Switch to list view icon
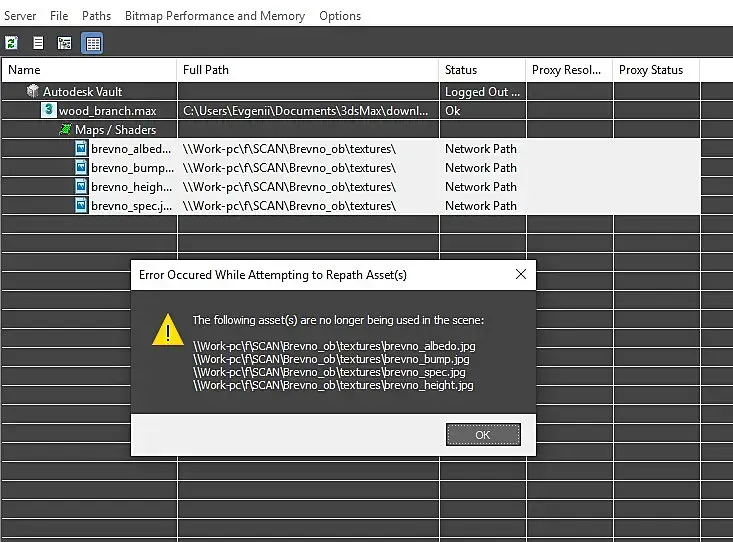 (x=38, y=43)
